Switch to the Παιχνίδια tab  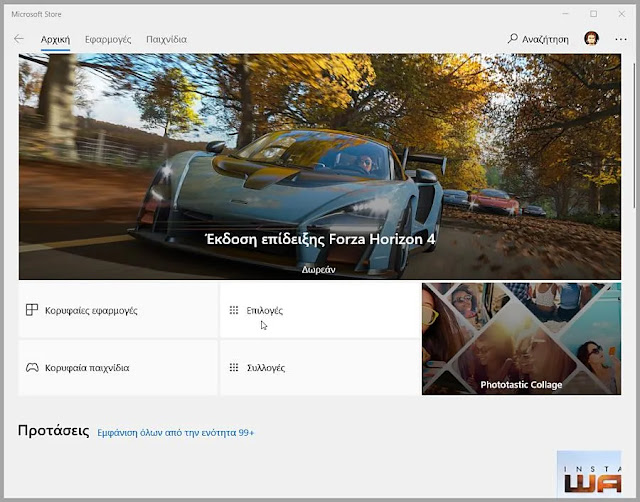(x=167, y=40)
